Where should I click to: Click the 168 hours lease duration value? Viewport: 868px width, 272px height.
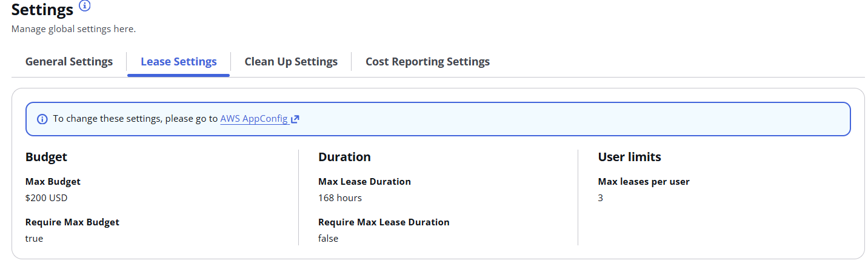[339, 197]
